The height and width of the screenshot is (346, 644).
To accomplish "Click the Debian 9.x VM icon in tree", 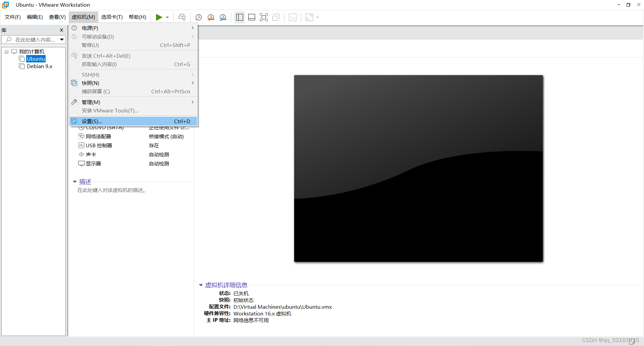I will [22, 66].
